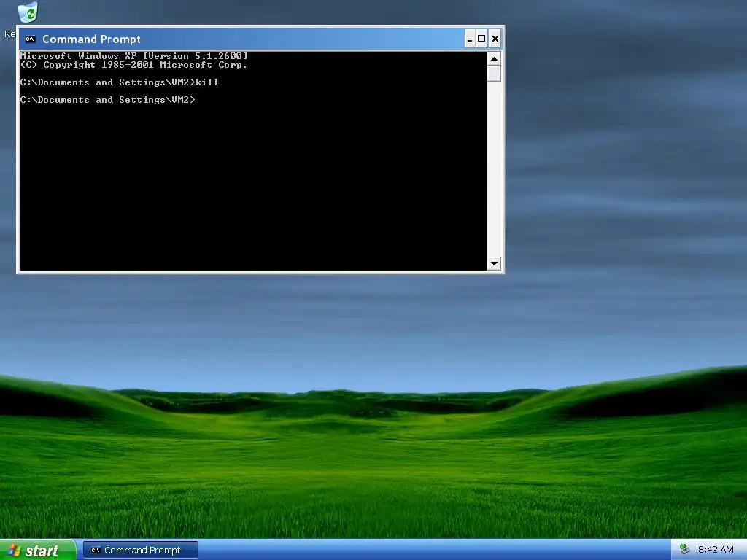Image resolution: width=747 pixels, height=560 pixels.
Task: Click the line ending with 'kill'
Action: (x=119, y=82)
